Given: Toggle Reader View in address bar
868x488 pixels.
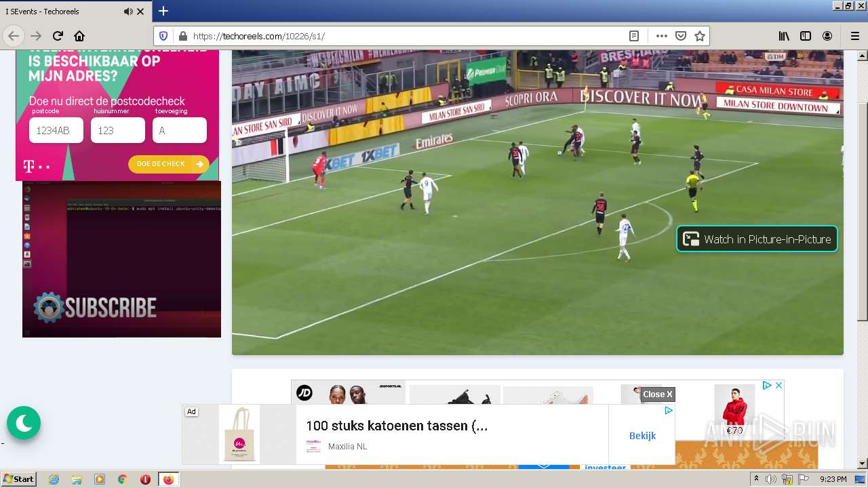Looking at the screenshot, I should click(x=634, y=36).
